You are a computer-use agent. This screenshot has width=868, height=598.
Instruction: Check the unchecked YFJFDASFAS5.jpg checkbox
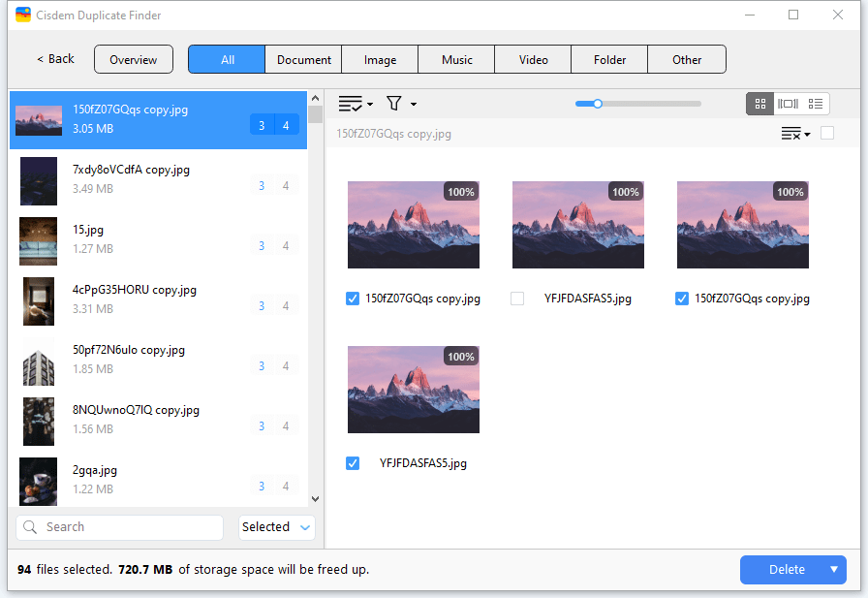tap(517, 299)
